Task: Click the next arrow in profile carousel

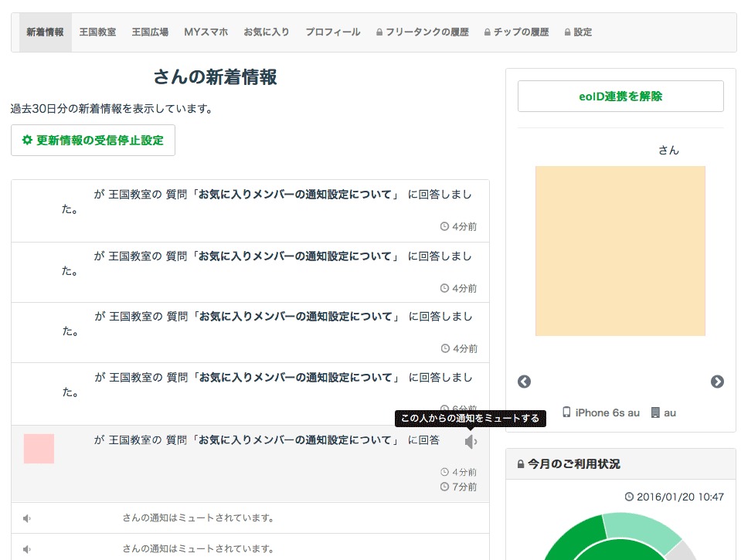Action: click(x=717, y=382)
